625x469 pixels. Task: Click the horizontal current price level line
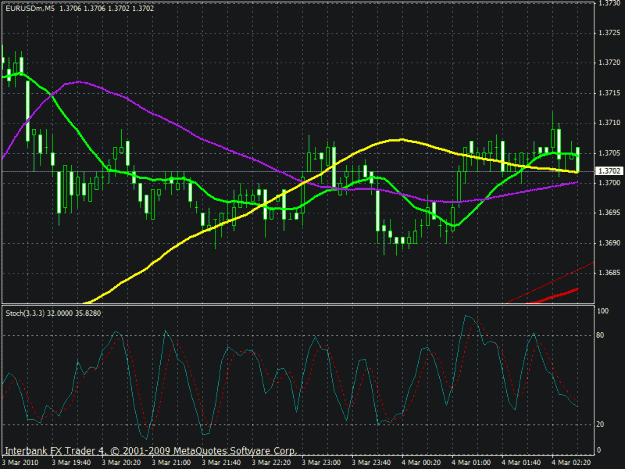pos(297,171)
